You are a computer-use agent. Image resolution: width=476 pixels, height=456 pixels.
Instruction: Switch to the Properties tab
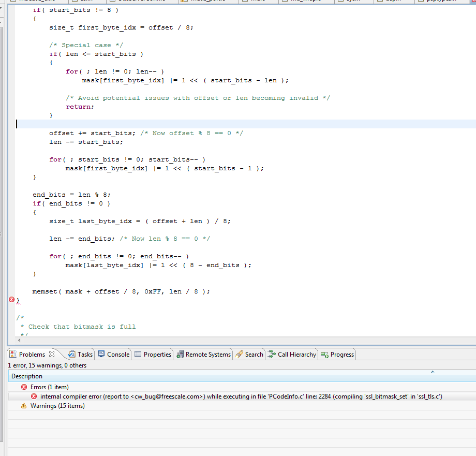pyautogui.click(x=153, y=355)
